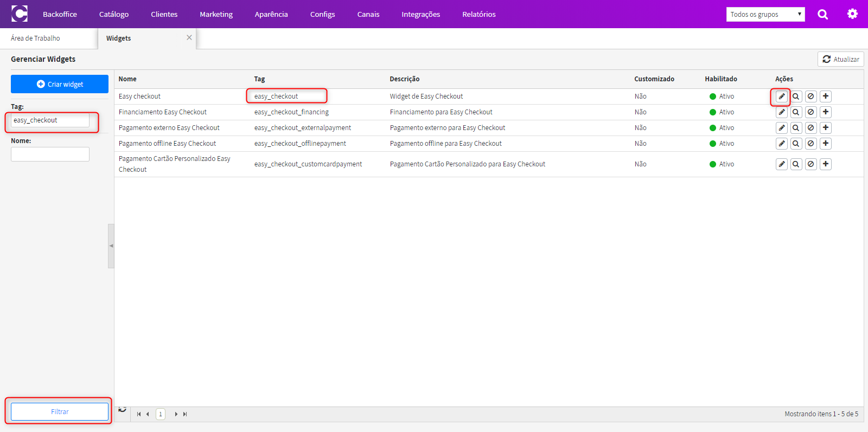Sort by the Tag column header

pos(259,79)
